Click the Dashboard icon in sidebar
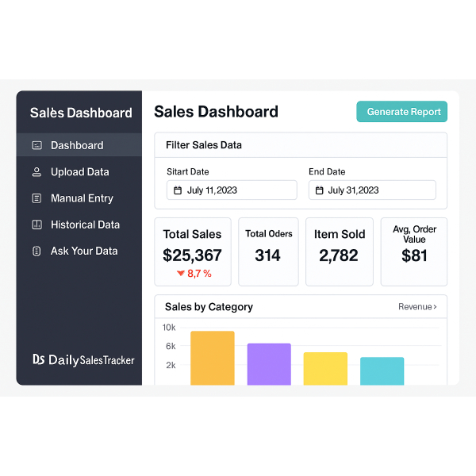 coord(36,145)
